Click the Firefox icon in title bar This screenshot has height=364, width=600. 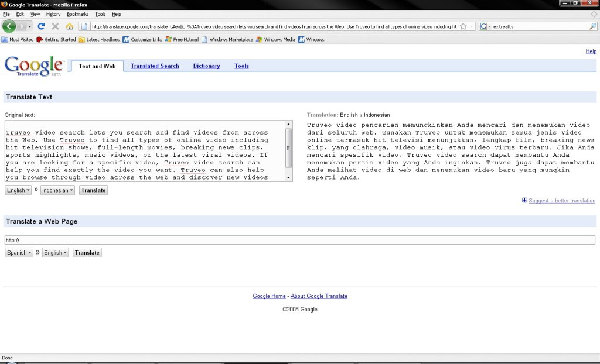[4, 4]
